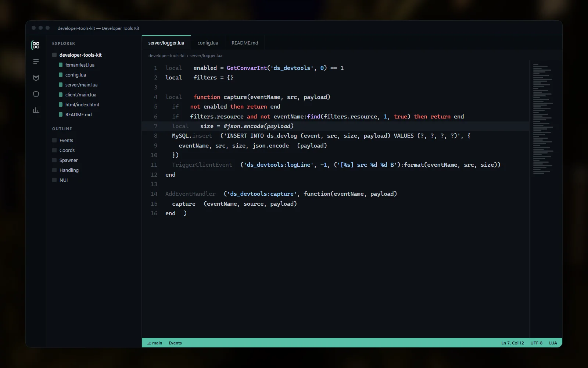Viewport: 588px width, 368px height.
Task: Click developer-tools-kit in the breadcrumb
Action: [167, 56]
